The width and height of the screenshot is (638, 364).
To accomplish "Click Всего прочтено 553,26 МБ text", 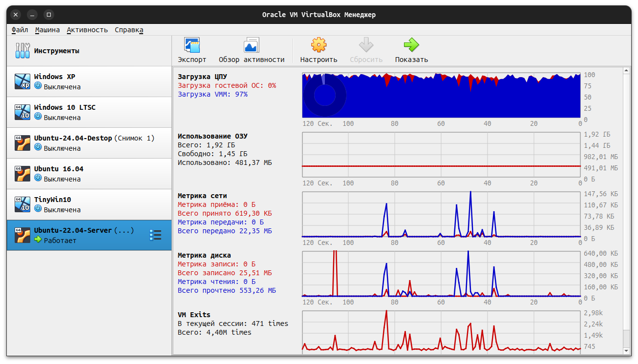I will 227,290.
